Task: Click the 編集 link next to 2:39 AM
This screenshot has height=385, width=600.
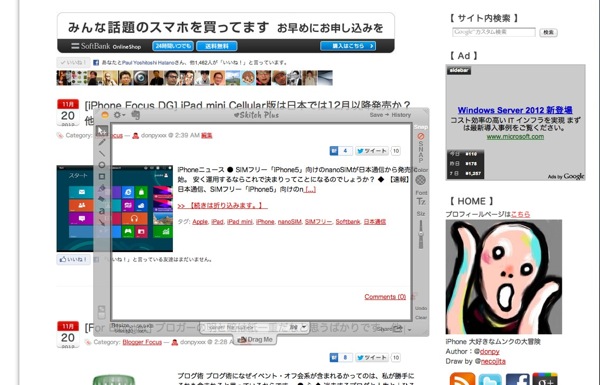Action: 207,135
